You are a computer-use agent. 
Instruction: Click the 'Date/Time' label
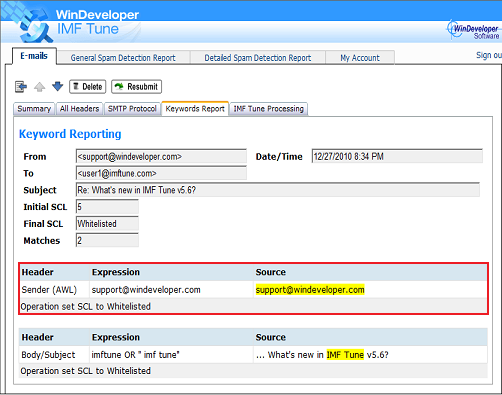pos(279,157)
